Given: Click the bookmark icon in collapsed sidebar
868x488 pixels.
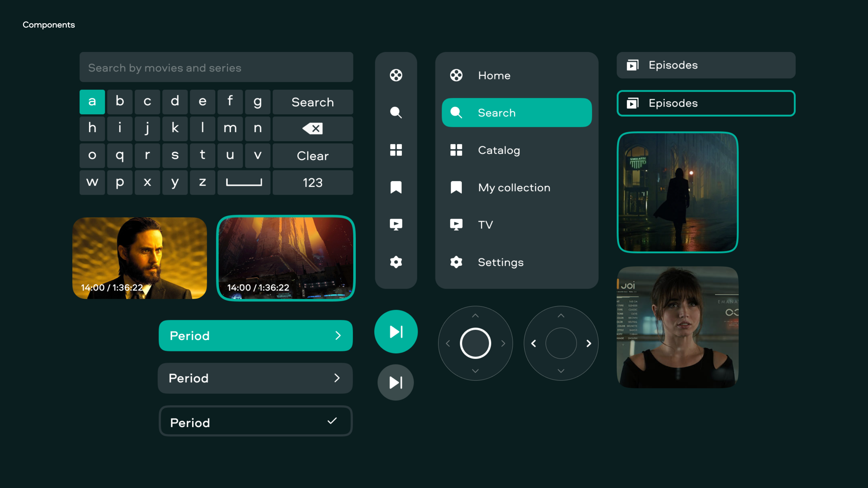Looking at the screenshot, I should (x=396, y=187).
